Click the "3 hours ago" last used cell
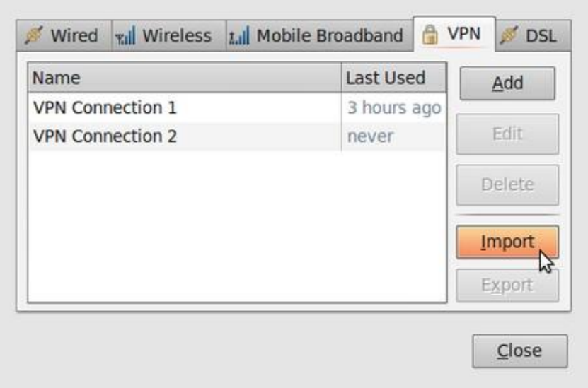Screen dimensions: 588x388 393,108
